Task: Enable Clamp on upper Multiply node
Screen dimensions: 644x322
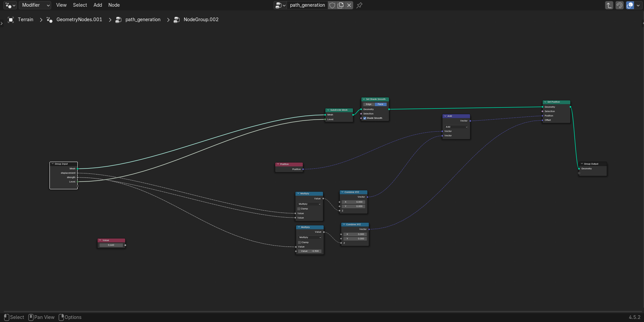Action: pos(299,209)
